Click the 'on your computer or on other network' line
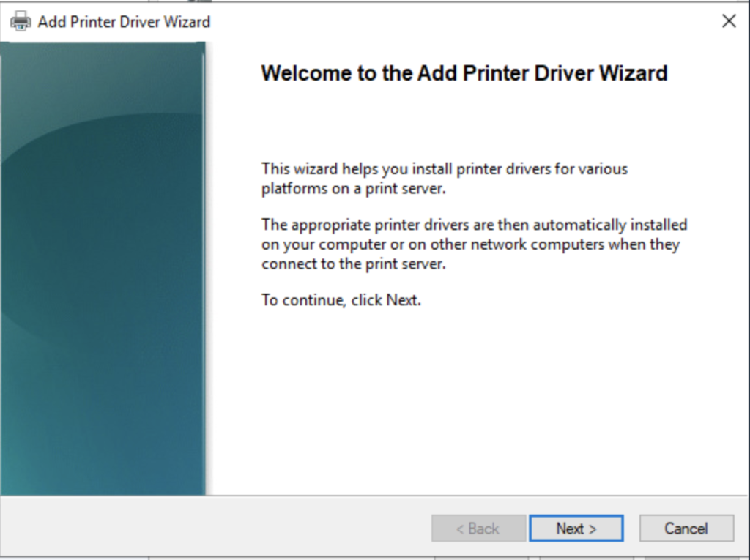The height and width of the screenshot is (560, 750). click(470, 244)
